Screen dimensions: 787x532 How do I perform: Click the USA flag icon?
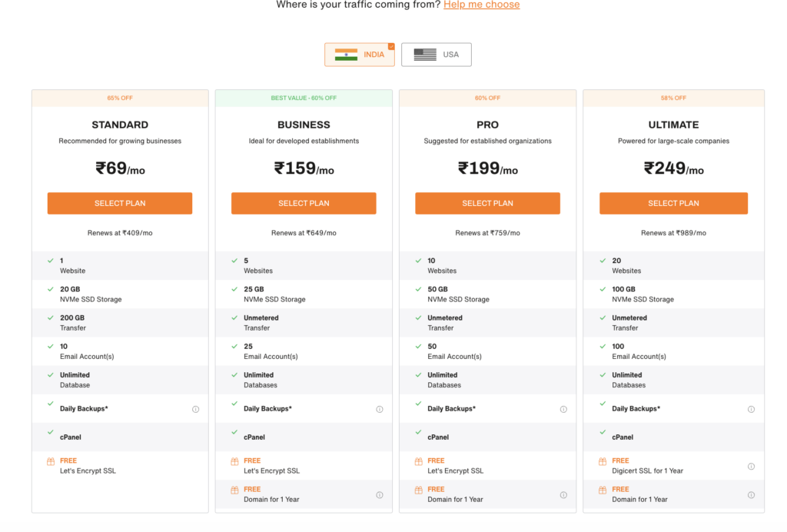point(425,55)
